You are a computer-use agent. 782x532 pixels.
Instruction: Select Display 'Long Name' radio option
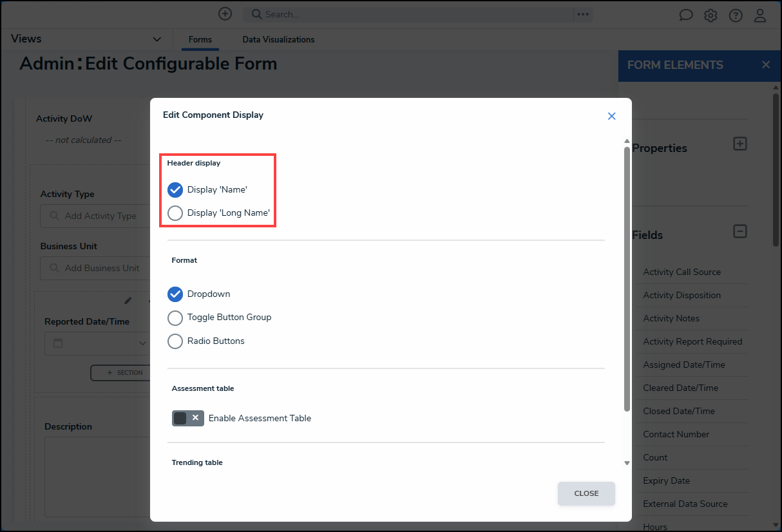pyautogui.click(x=175, y=213)
